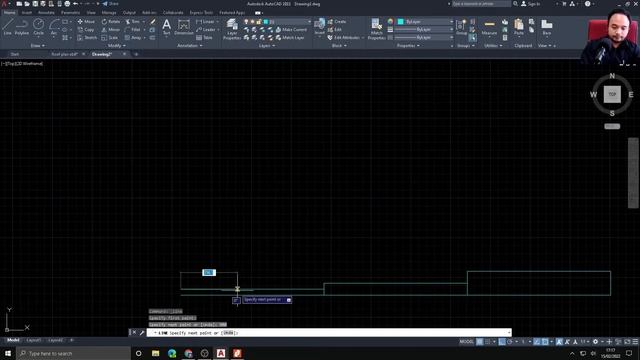640x360 pixels.
Task: Click the object color wheel swatch
Action: (391, 22)
